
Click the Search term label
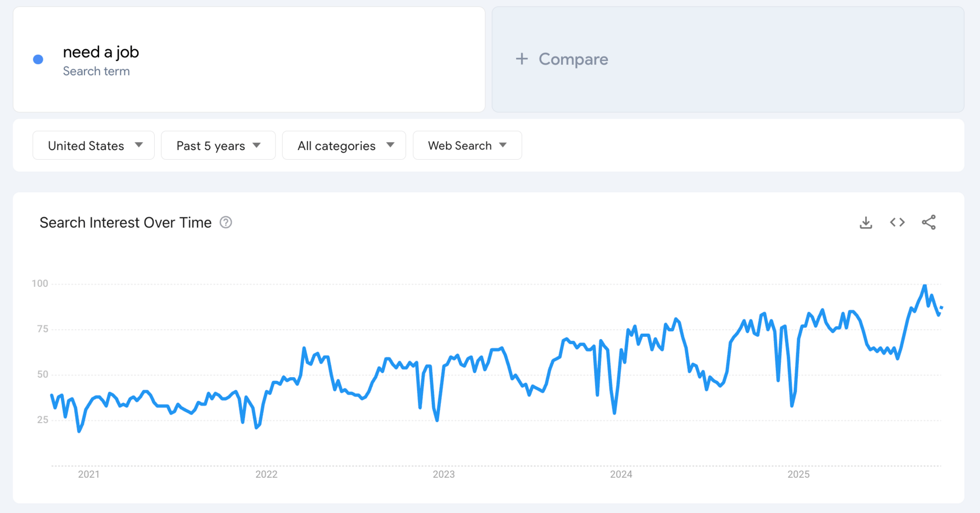click(96, 71)
